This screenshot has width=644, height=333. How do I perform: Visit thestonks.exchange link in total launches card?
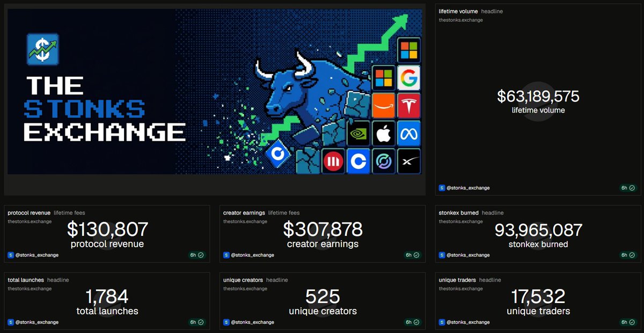pos(30,288)
